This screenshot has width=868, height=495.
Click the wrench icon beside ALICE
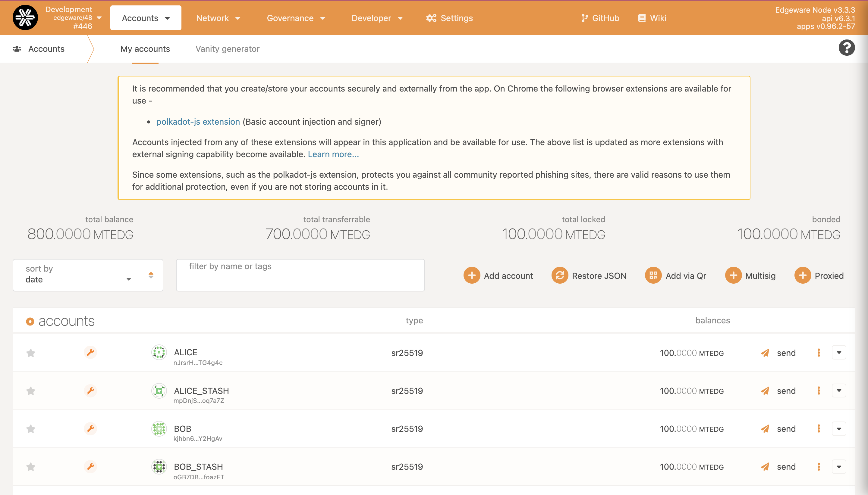click(x=90, y=352)
